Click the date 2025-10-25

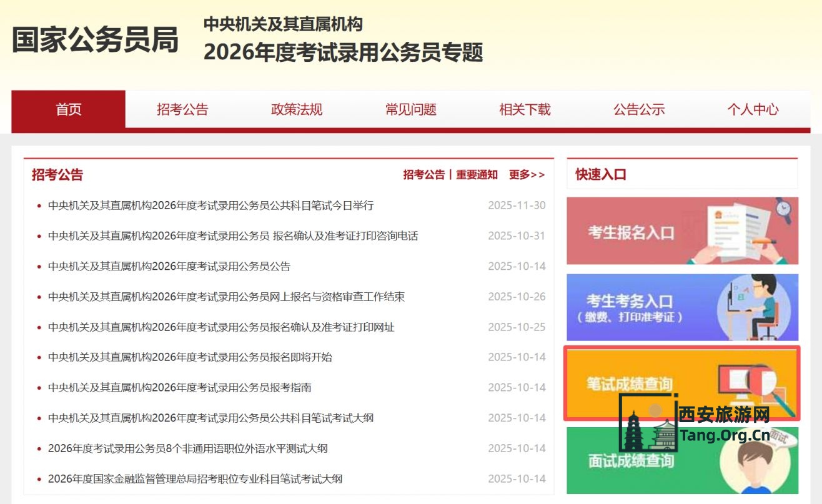coord(517,327)
